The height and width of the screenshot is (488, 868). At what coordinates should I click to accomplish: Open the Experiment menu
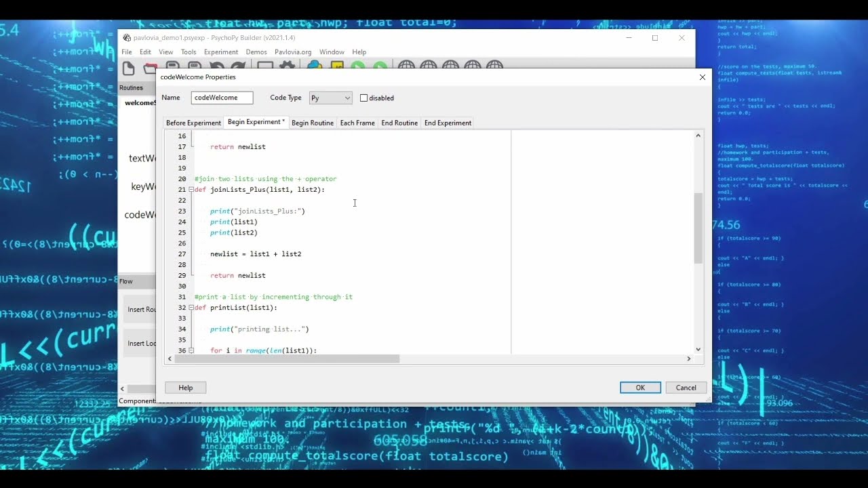(220, 52)
